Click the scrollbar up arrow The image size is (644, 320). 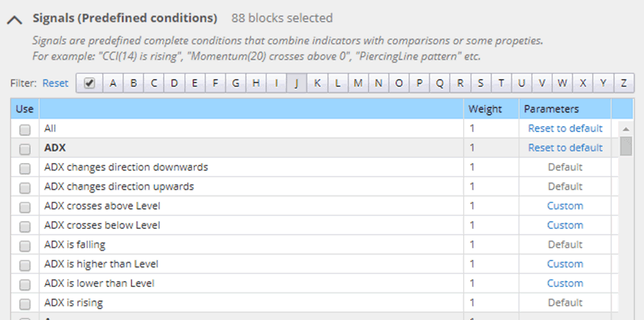[626, 129]
